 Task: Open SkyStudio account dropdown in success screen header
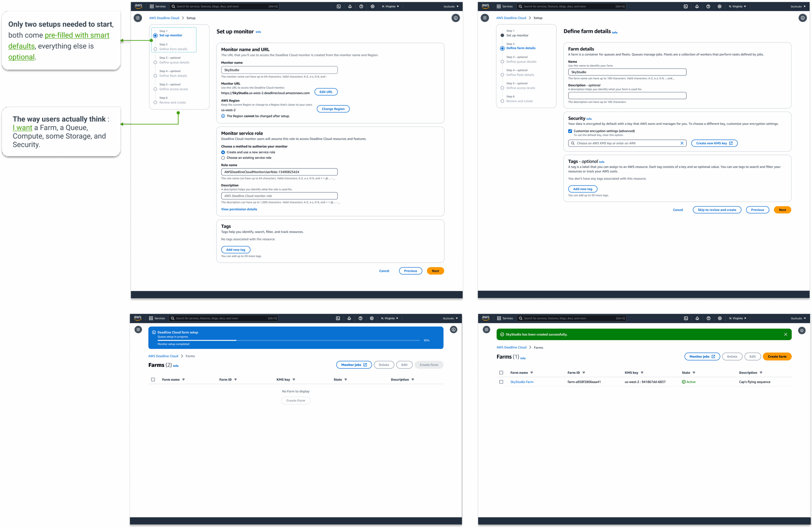pos(798,319)
